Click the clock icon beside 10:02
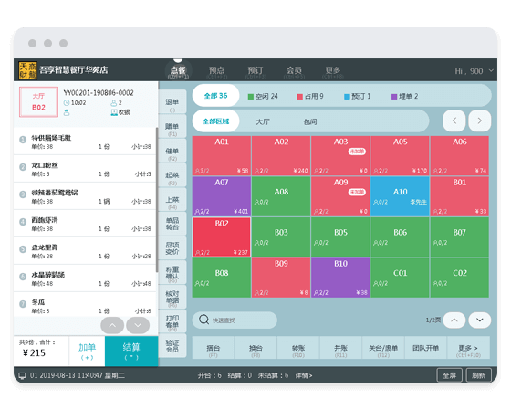This screenshot has width=511, height=420. (x=67, y=102)
